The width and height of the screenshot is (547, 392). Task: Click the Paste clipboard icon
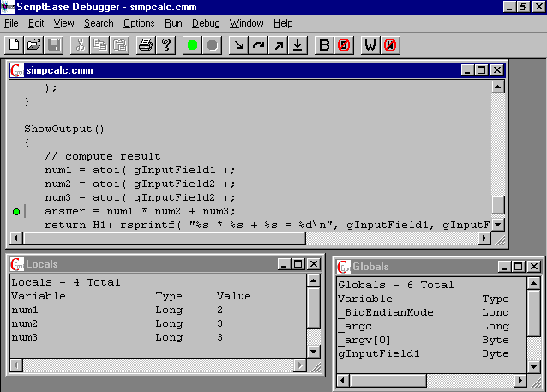tap(120, 45)
